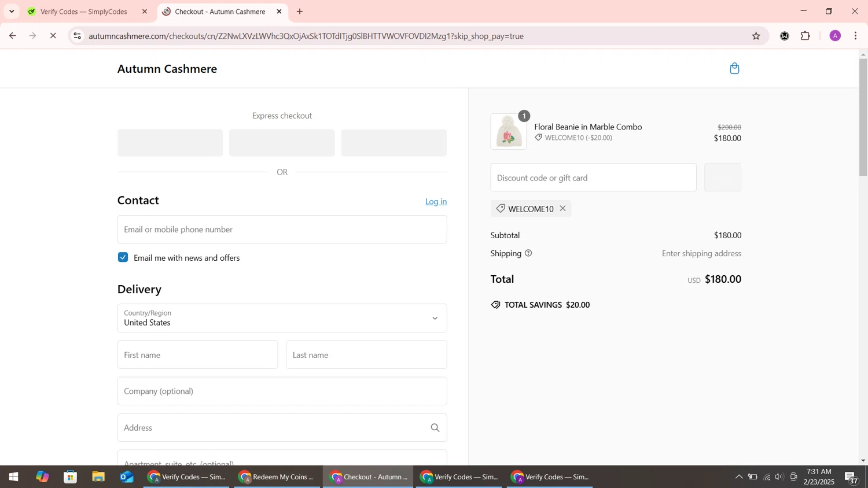Focus the Company (optional) field
The image size is (868, 488).
coord(282,391)
